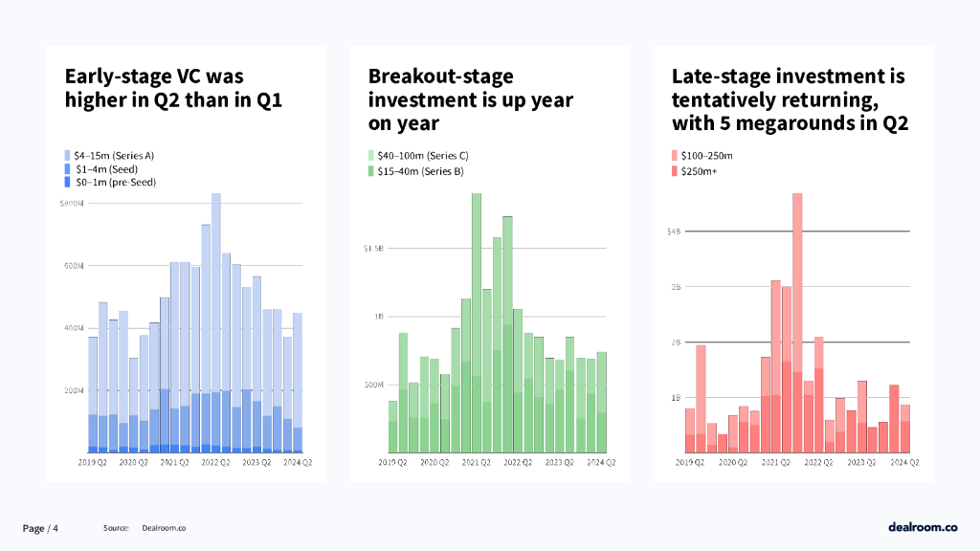Click the tallest red bar in late-stage chart

(x=797, y=316)
